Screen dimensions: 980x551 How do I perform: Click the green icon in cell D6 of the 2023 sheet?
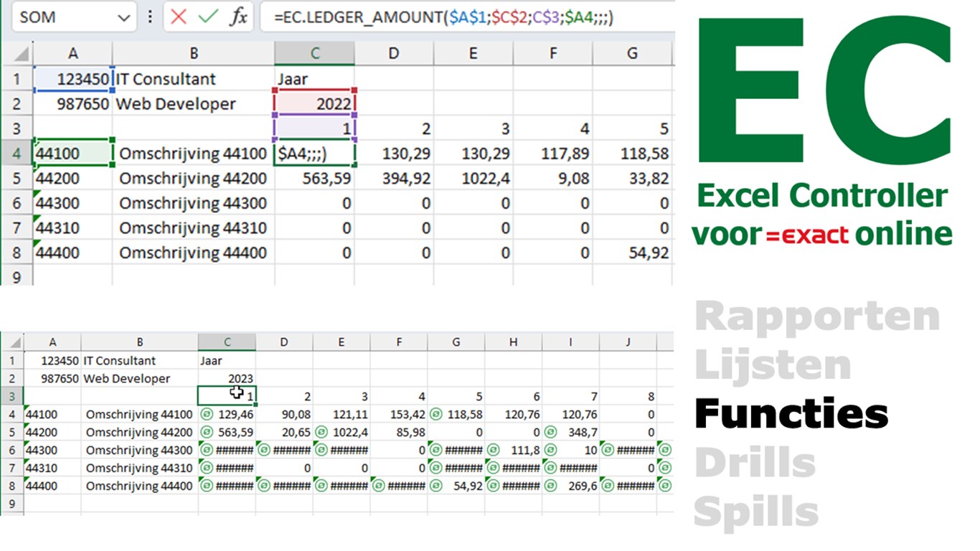(264, 450)
